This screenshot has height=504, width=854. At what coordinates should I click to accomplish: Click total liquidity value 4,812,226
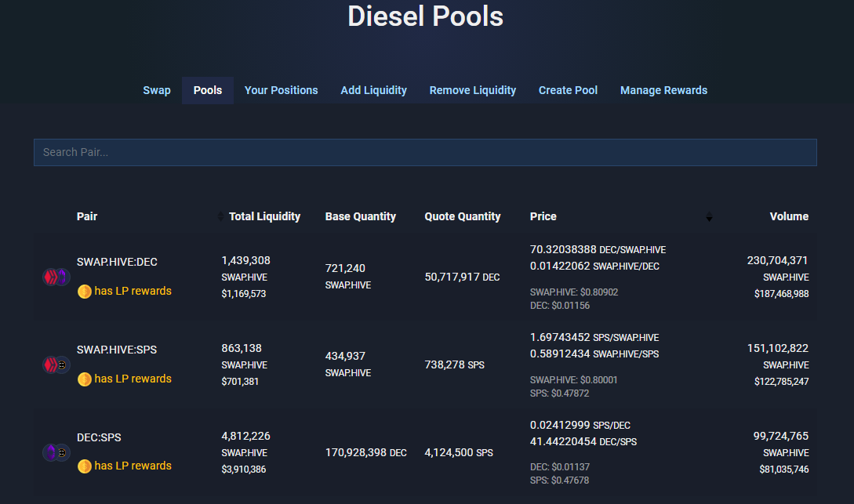coord(245,437)
